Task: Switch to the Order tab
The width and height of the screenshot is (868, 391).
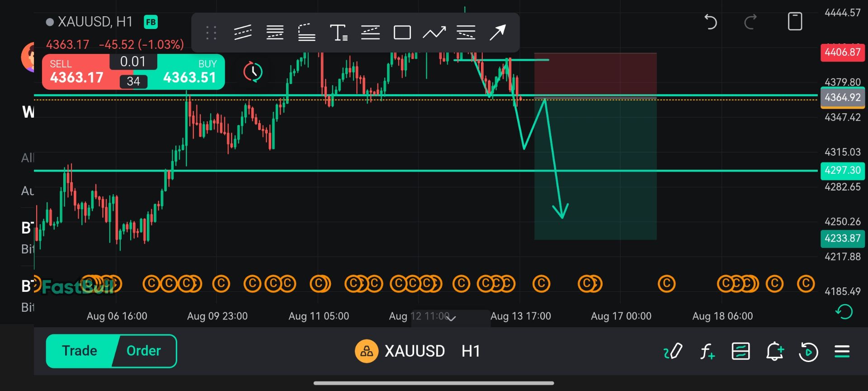Action: point(144,351)
